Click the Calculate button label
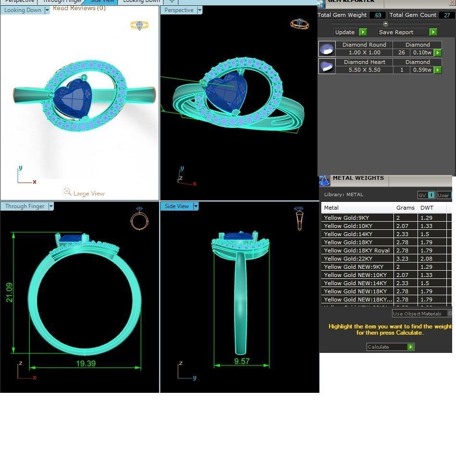 378,347
